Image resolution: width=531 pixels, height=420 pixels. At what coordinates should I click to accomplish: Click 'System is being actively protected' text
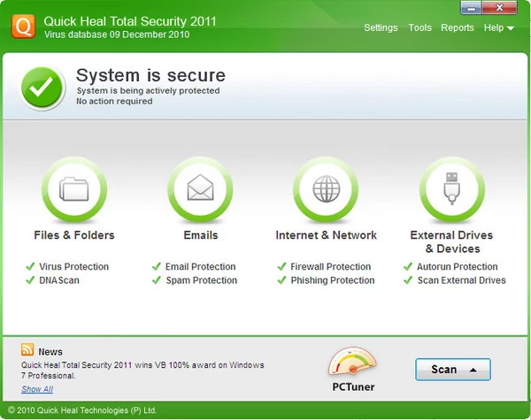(149, 91)
